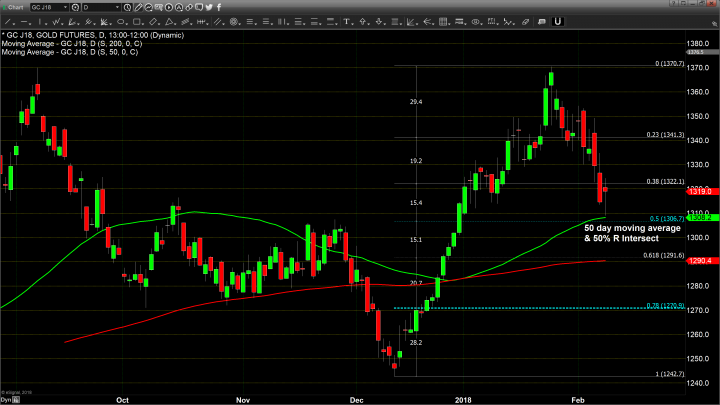Select the parallel lines channel tool

[x=218, y=22]
